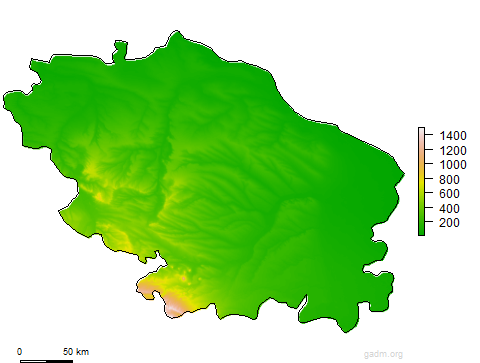
Task: Click the 50 km scale bar label
Action: point(76,352)
